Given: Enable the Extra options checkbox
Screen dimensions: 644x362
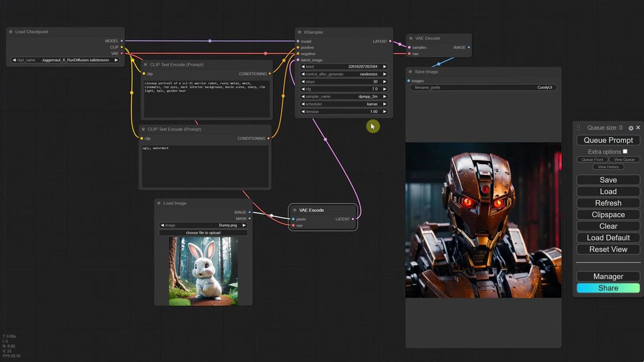Looking at the screenshot, I should pyautogui.click(x=625, y=152).
